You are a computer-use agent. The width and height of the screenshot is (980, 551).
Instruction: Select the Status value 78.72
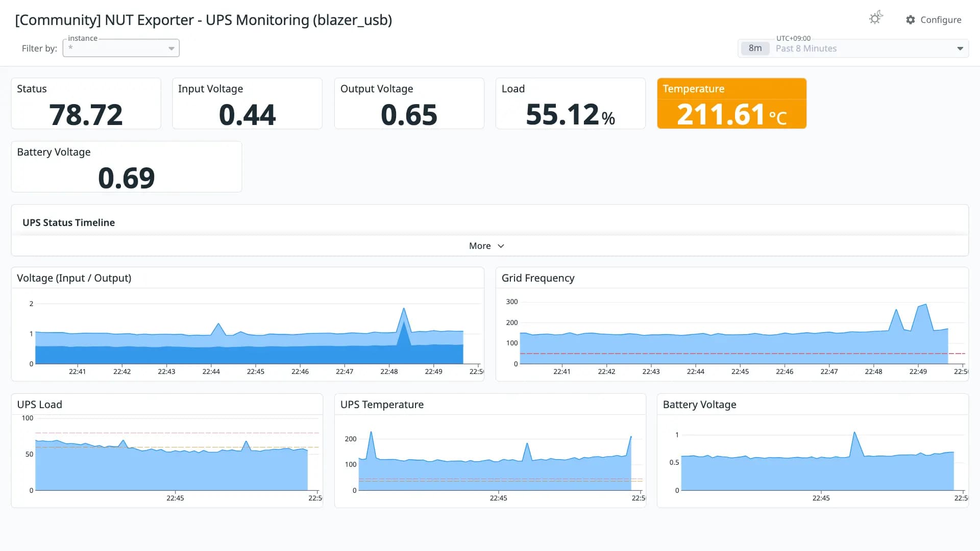(86, 114)
